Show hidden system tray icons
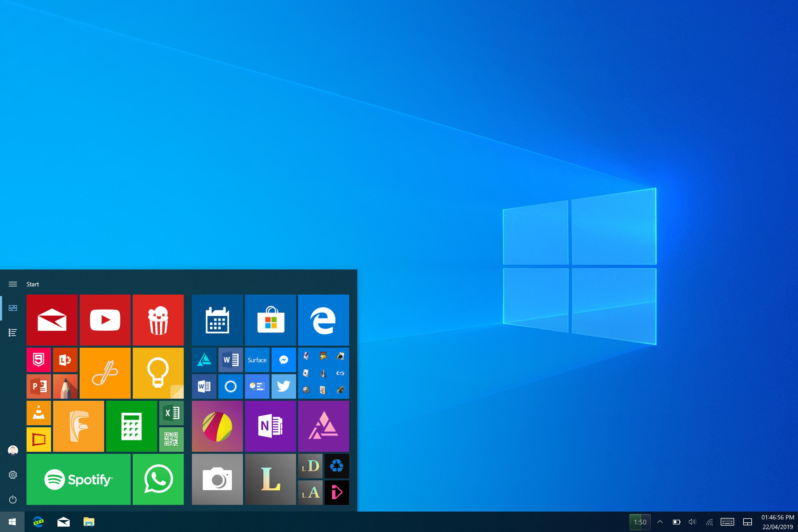 [x=660, y=522]
